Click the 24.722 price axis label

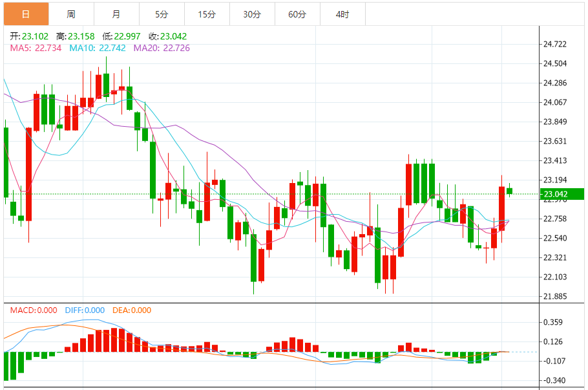point(555,44)
